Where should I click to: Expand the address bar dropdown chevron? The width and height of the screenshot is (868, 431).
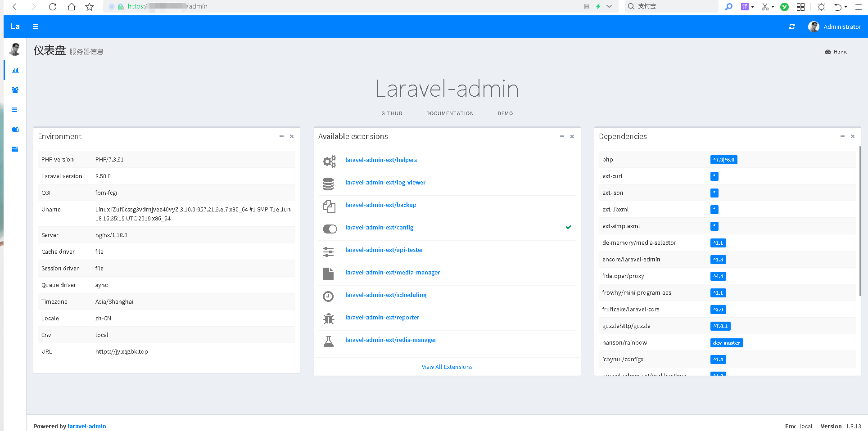pyautogui.click(x=609, y=6)
